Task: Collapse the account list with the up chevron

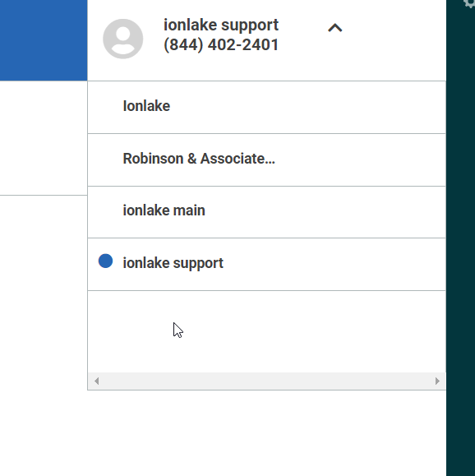Action: click(335, 28)
